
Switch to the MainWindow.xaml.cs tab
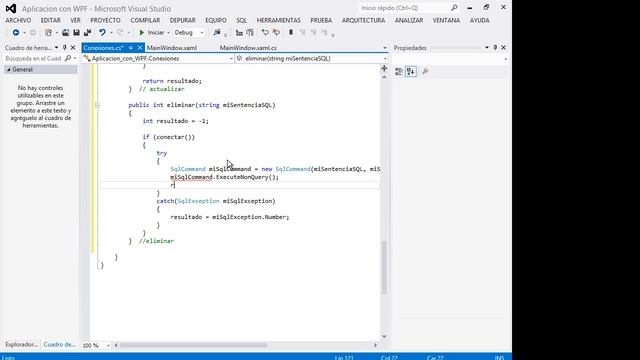tap(248, 48)
